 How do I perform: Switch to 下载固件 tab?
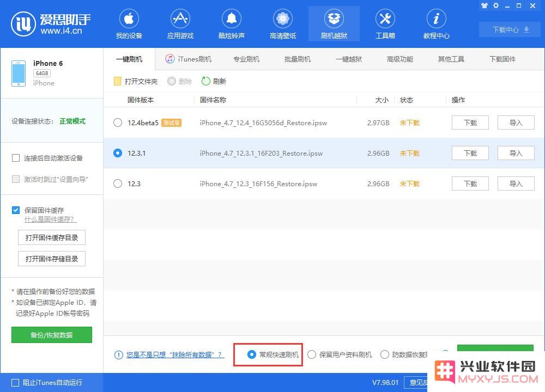click(x=502, y=59)
